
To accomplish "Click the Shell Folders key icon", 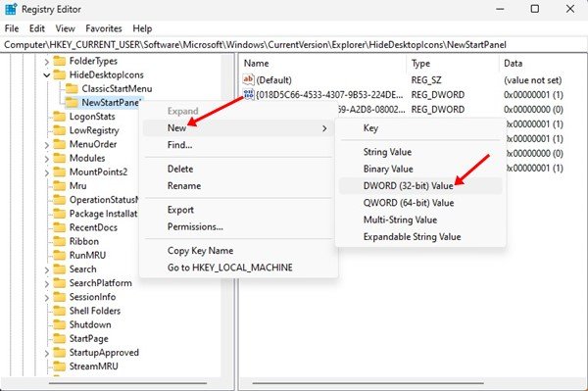I will 59,311.
